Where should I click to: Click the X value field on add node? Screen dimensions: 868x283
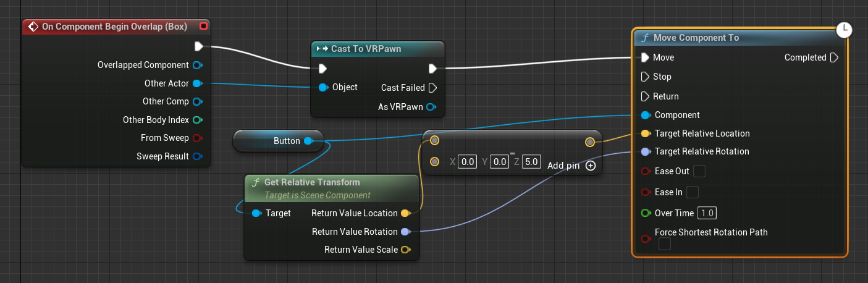pyautogui.click(x=468, y=162)
